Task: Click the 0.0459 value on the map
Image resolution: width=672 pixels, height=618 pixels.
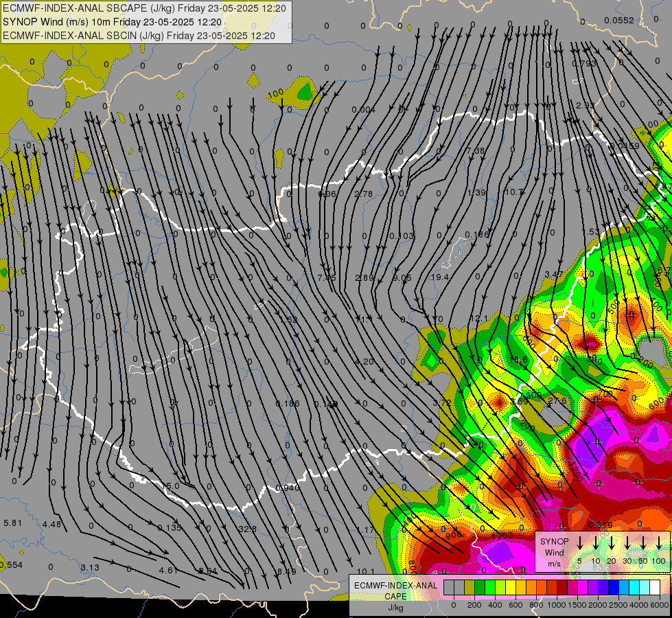Action: coord(625,146)
